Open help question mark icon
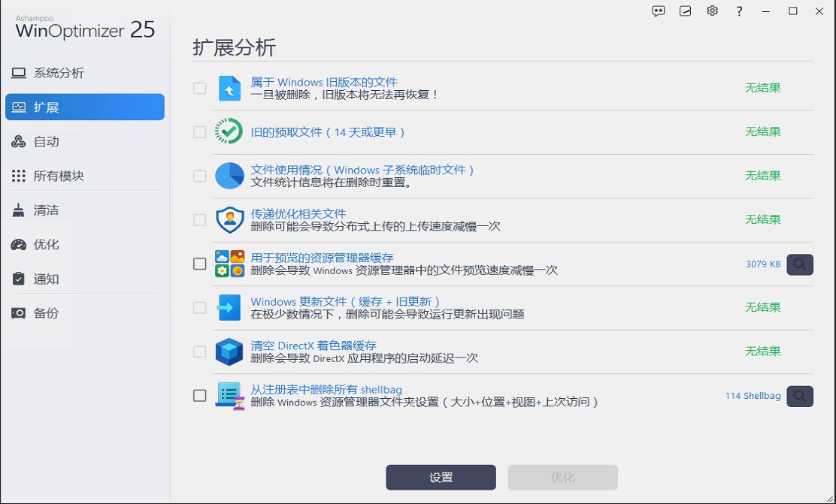 point(739,11)
